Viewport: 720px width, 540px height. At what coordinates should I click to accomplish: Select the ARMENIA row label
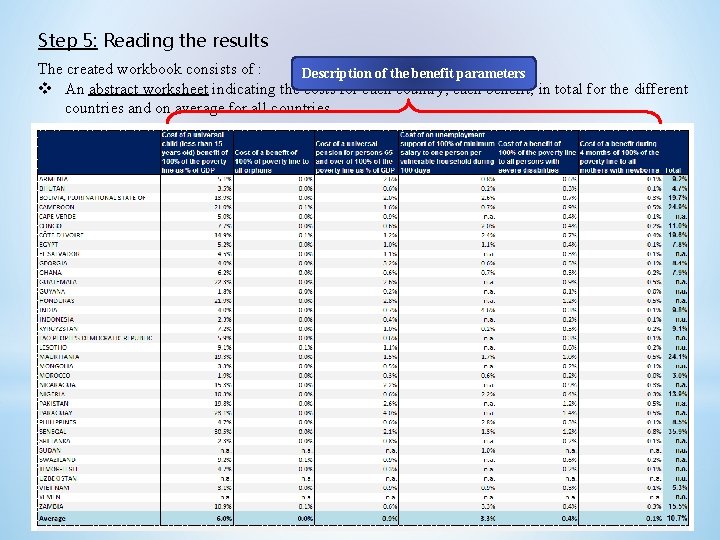click(x=54, y=179)
